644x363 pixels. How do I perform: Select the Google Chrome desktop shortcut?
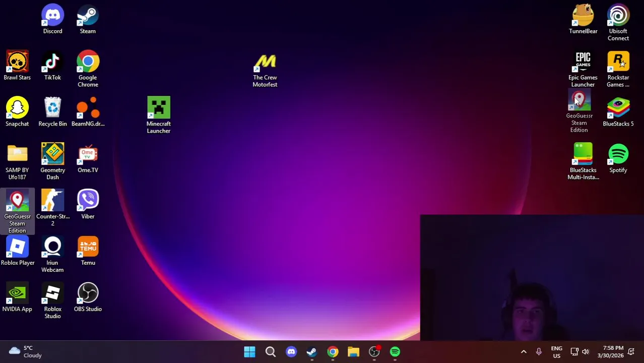[x=88, y=69]
